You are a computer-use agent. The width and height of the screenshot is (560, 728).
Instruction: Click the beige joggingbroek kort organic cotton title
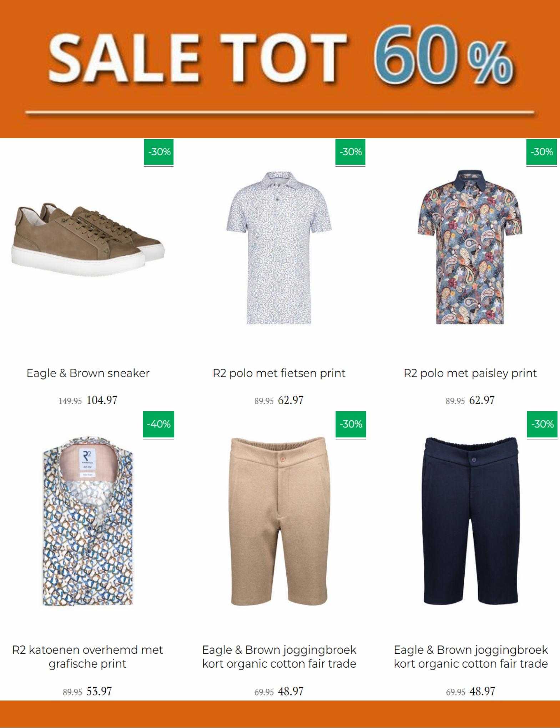[279, 657]
